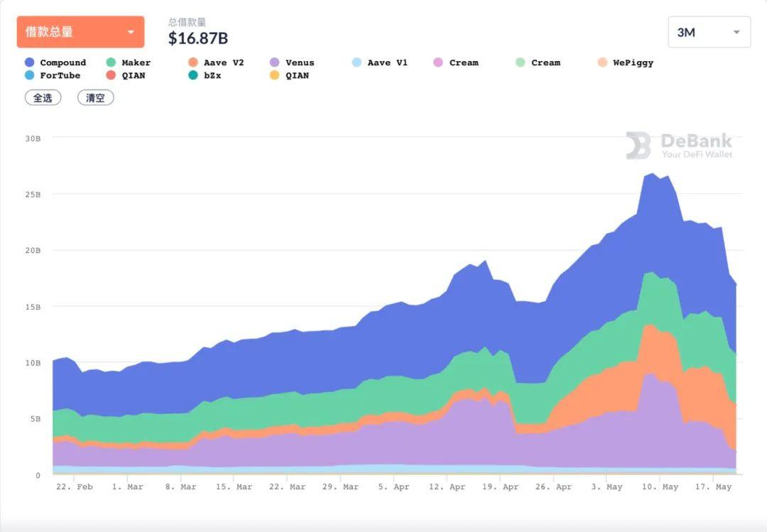
Task: Click the WePiggy legend dot
Action: (602, 63)
